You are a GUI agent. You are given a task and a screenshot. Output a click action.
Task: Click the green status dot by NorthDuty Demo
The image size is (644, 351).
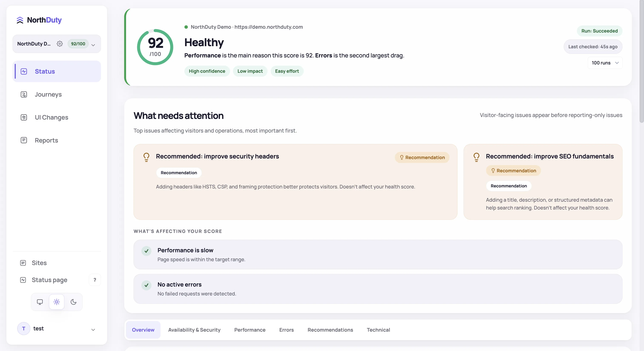[x=186, y=27]
